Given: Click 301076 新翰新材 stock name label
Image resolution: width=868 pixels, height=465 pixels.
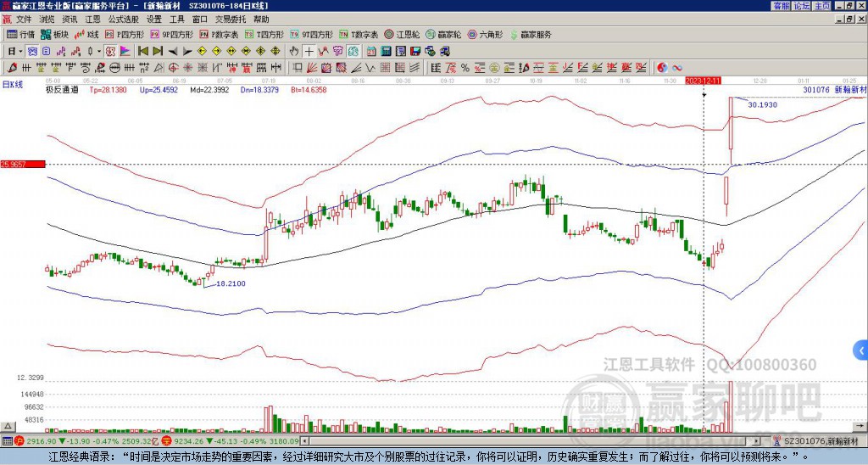Looking at the screenshot, I should point(835,89).
